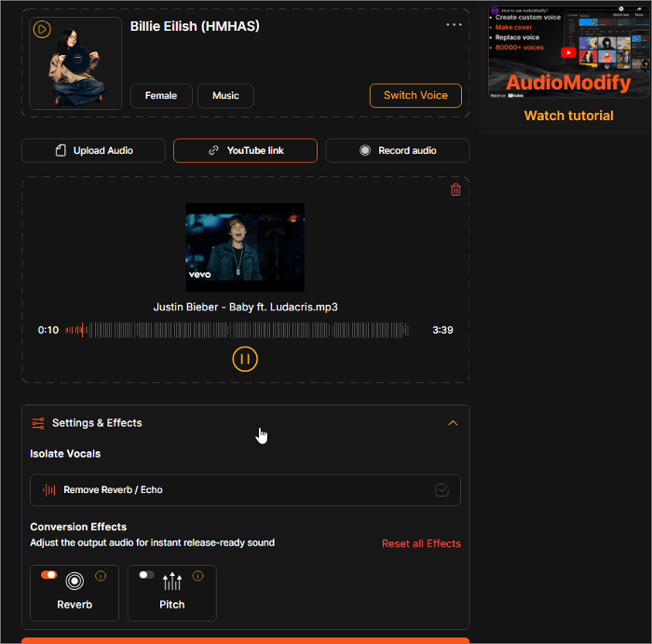
Task: Select the Upload Audio tab
Action: pos(93,151)
